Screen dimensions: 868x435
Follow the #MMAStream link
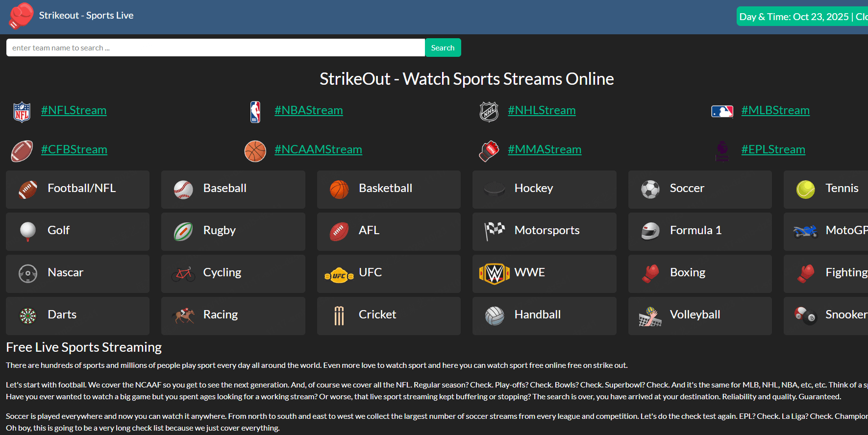tap(545, 149)
